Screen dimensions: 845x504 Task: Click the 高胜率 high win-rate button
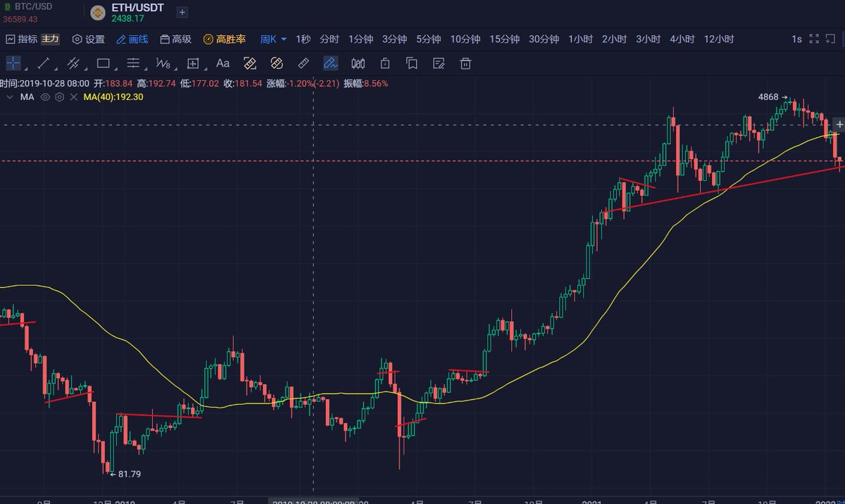click(225, 39)
